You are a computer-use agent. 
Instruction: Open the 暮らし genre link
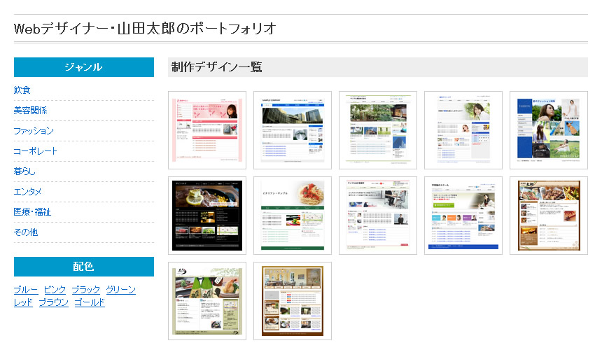point(24,171)
